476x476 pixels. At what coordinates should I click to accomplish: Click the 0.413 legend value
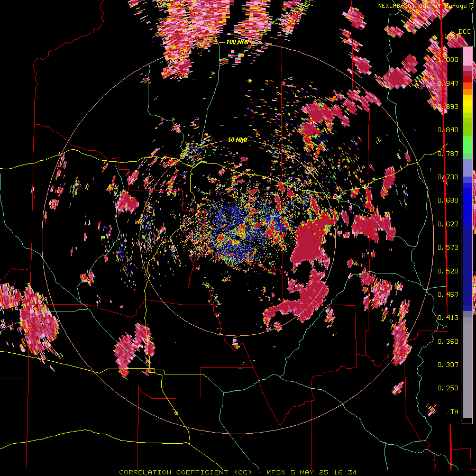(x=448, y=318)
